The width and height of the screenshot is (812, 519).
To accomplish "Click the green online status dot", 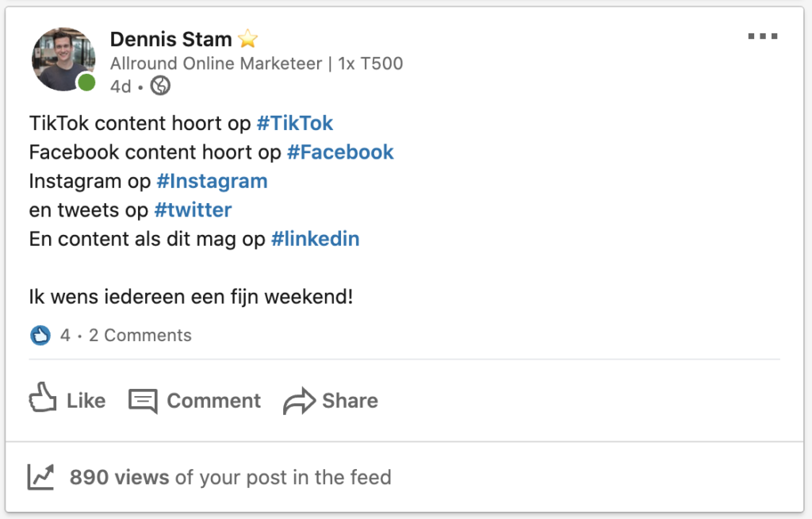I will pos(86,83).
